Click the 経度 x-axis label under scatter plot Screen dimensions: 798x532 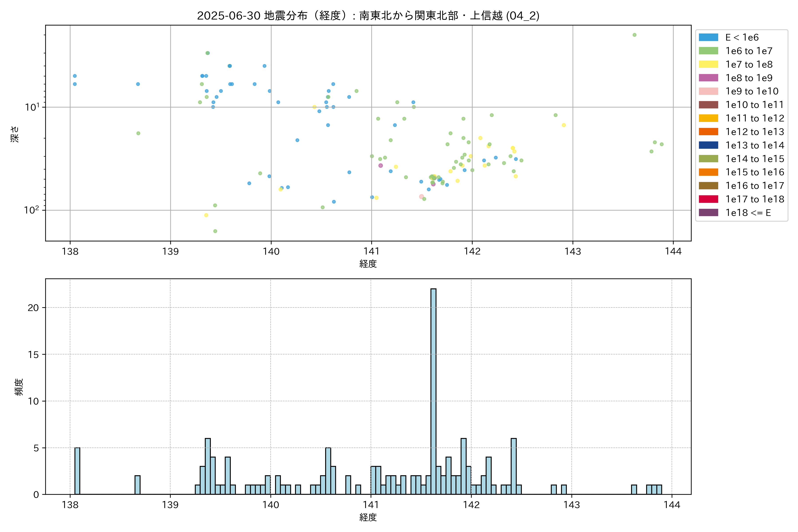pyautogui.click(x=368, y=264)
